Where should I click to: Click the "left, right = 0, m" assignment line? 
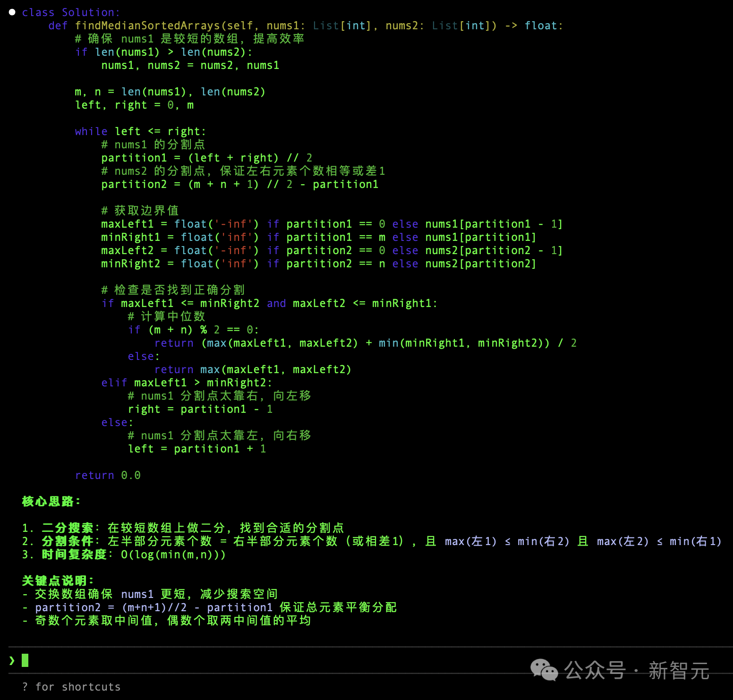coord(134,105)
